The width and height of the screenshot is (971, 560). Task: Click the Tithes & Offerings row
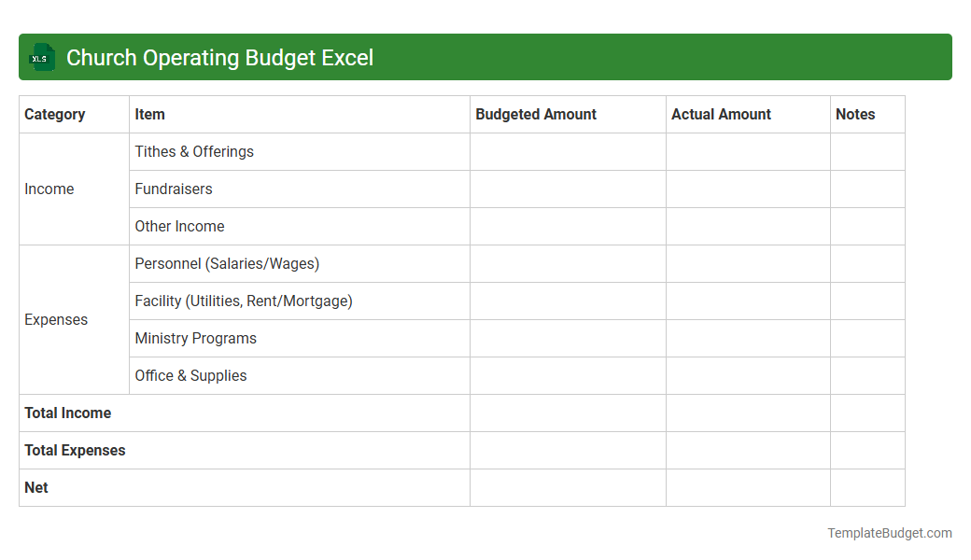click(x=194, y=151)
